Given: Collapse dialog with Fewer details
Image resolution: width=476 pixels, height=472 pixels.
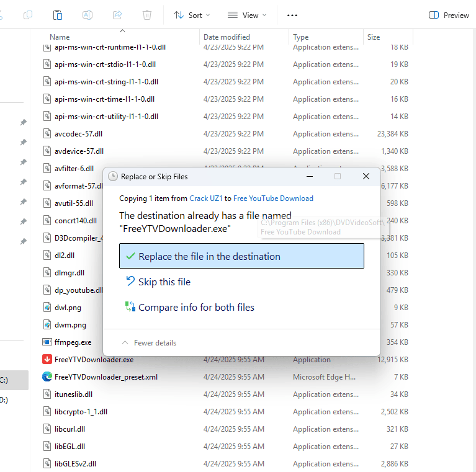Looking at the screenshot, I should (x=149, y=343).
